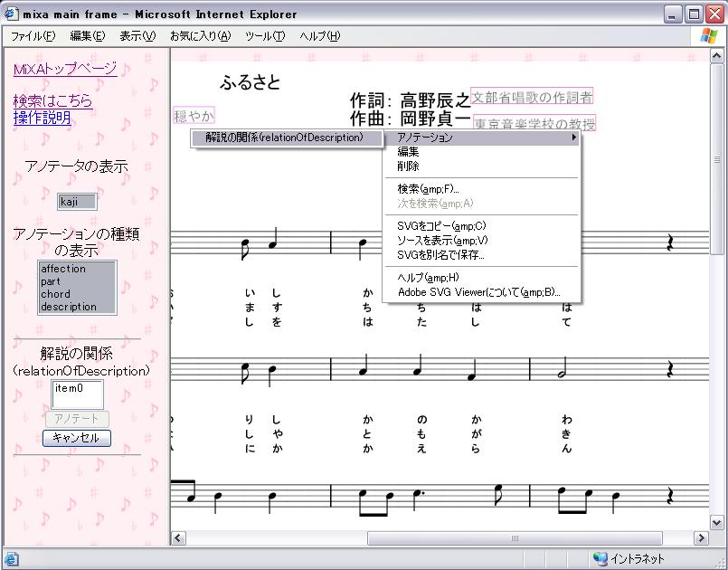Click the 東京音楽学校の教授 annotation
The image size is (728, 570).
(x=534, y=123)
